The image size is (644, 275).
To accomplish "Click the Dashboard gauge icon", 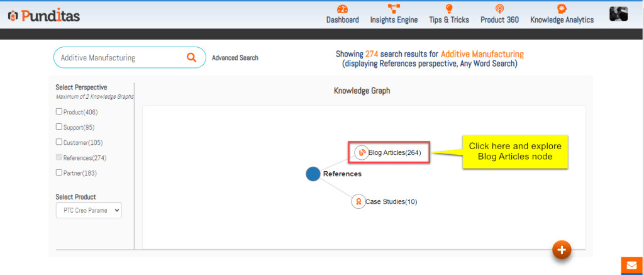I will (x=342, y=9).
